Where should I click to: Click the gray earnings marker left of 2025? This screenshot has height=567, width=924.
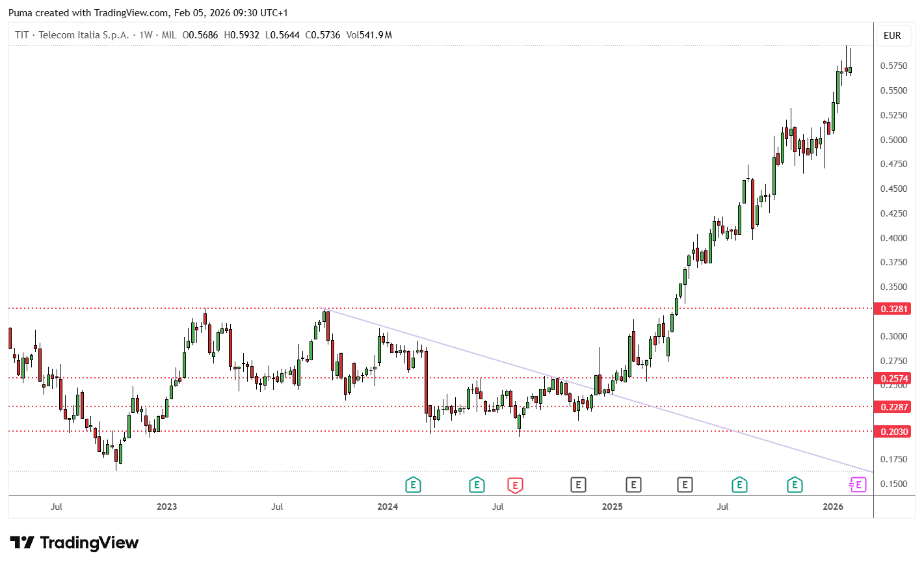tap(578, 484)
